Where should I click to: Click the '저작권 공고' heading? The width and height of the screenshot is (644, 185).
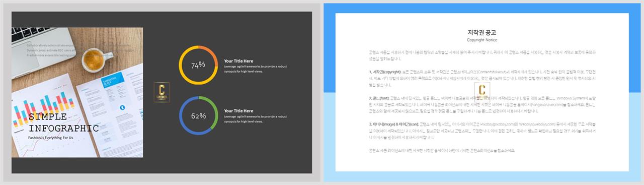coord(481,32)
